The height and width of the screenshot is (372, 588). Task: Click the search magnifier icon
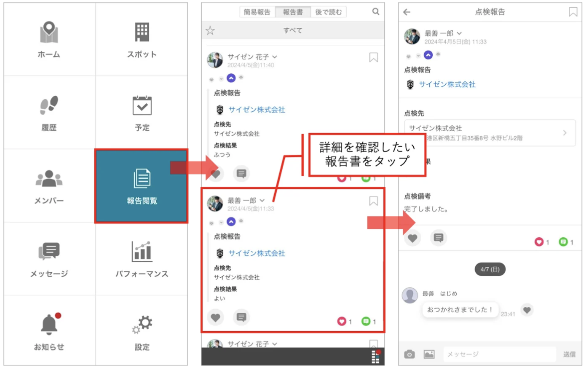376,11
